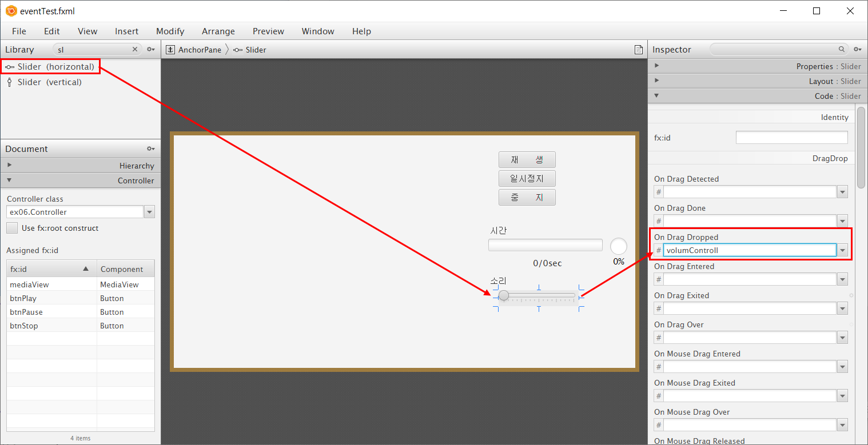Open the Window menu

pyautogui.click(x=318, y=31)
